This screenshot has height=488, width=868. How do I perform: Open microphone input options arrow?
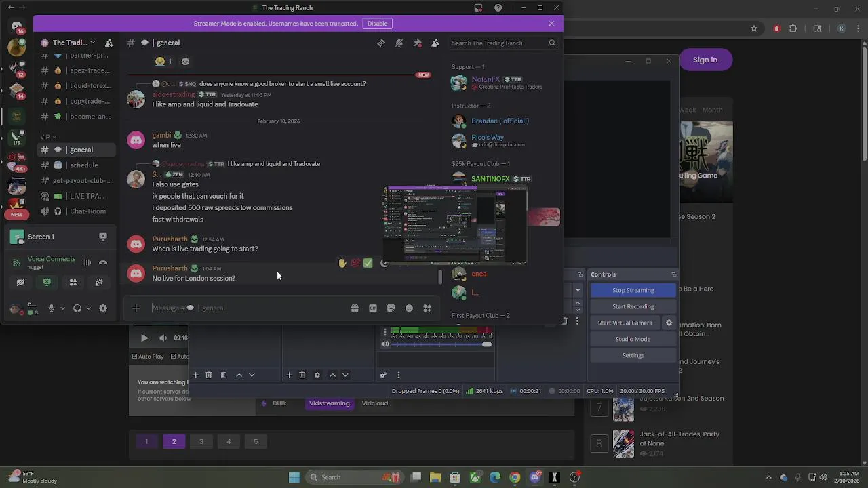coord(63,308)
